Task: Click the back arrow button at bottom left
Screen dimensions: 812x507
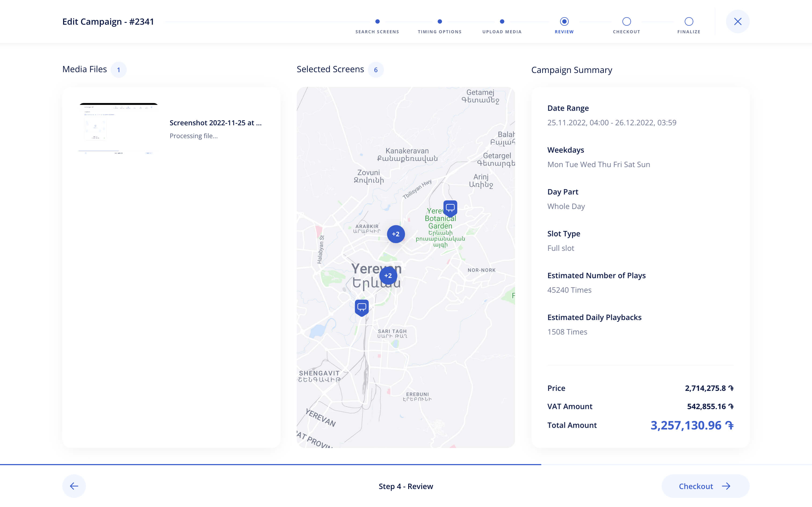Action: (74, 486)
